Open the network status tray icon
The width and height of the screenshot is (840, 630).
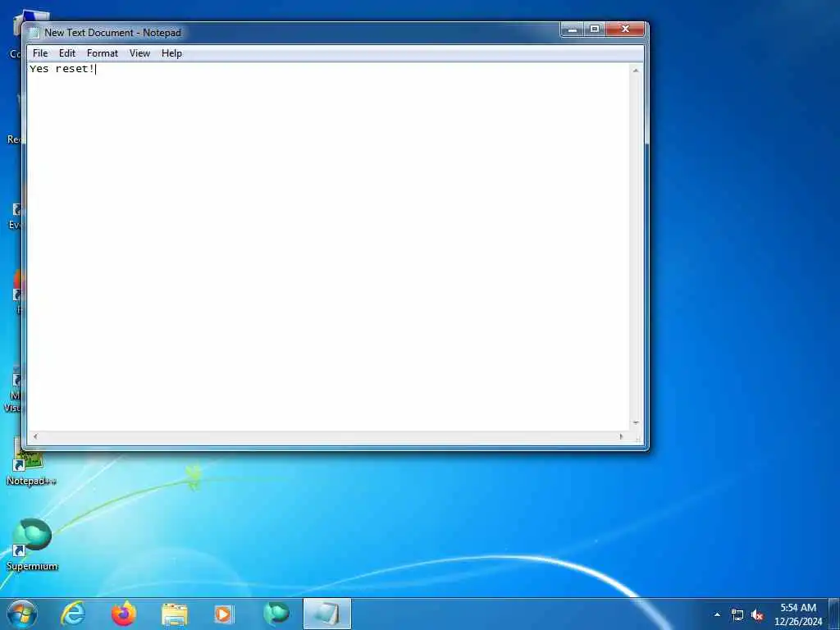(x=737, y=615)
